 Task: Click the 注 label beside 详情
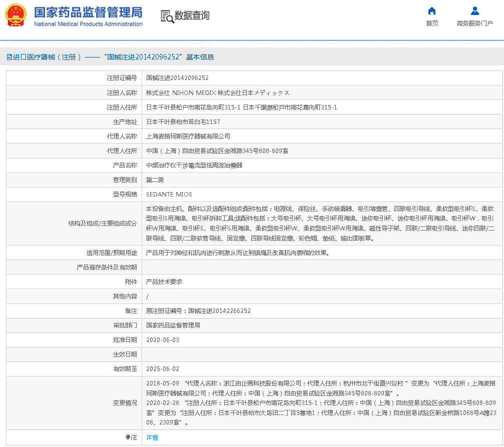point(132,437)
